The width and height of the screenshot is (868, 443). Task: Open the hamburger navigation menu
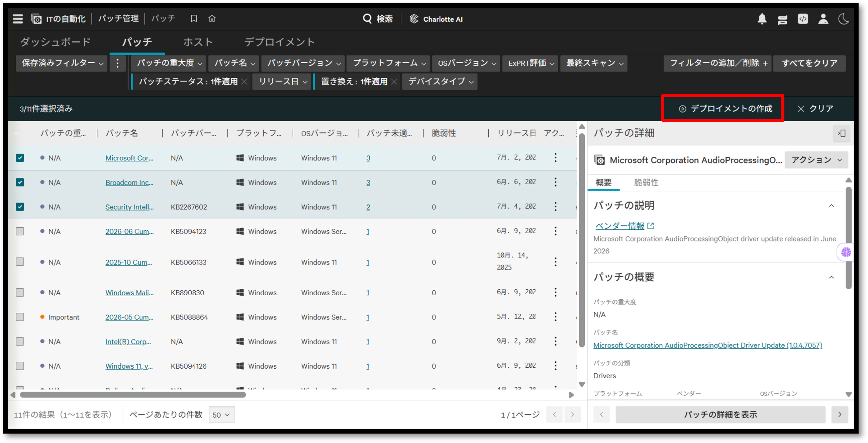18,19
